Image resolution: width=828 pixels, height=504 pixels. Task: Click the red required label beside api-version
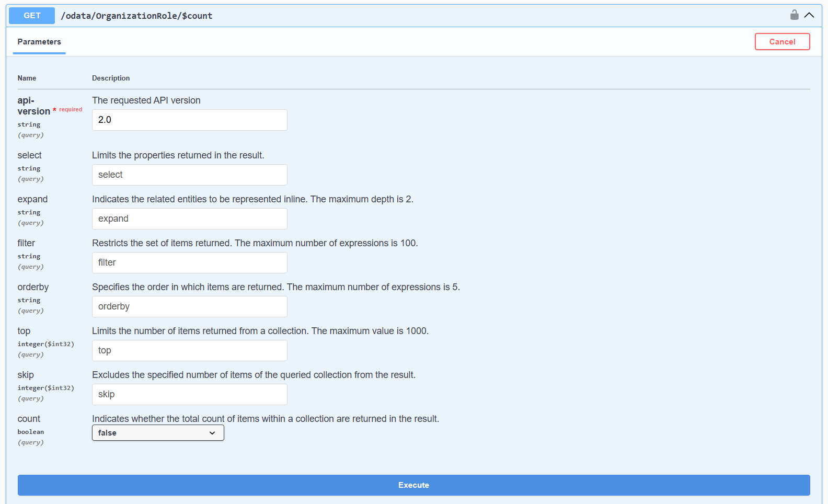point(71,110)
